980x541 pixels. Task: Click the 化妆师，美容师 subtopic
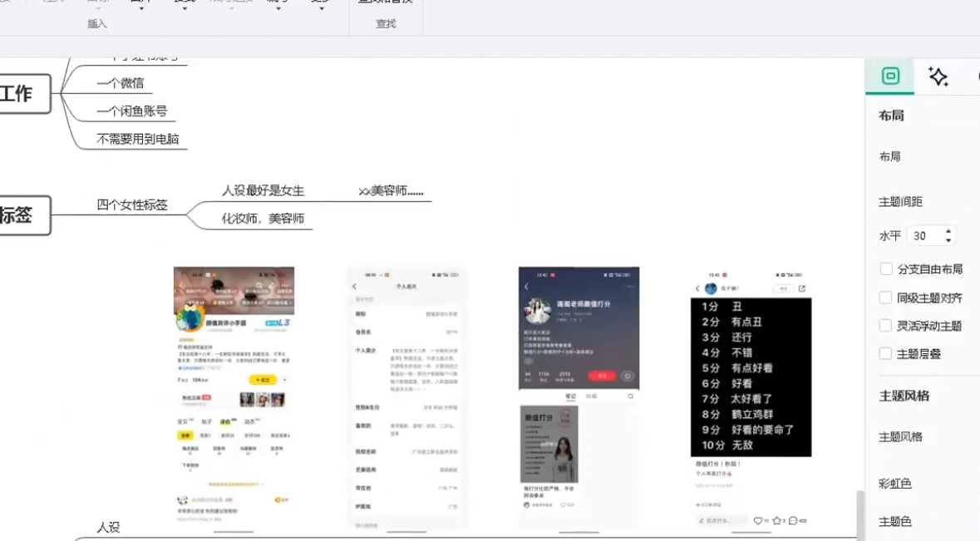(263, 219)
